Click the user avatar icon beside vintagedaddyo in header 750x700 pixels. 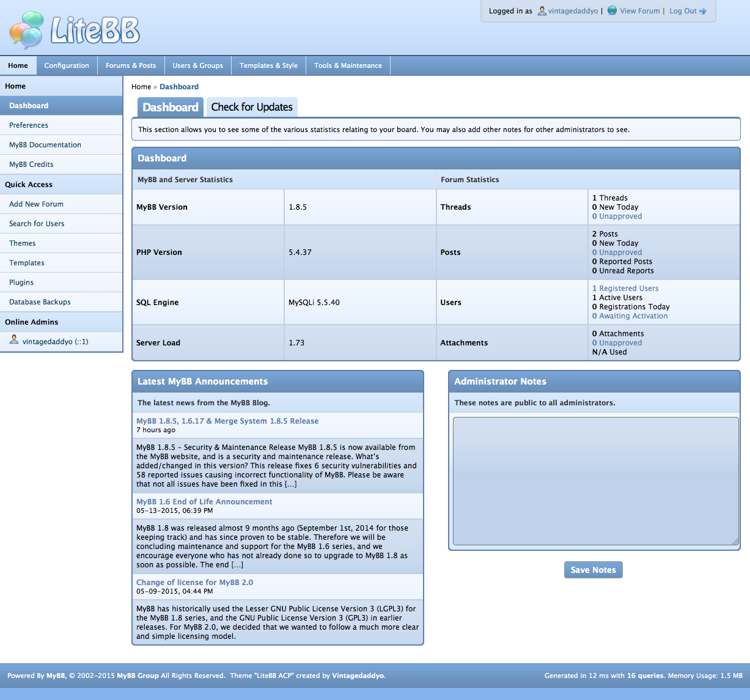click(x=542, y=11)
